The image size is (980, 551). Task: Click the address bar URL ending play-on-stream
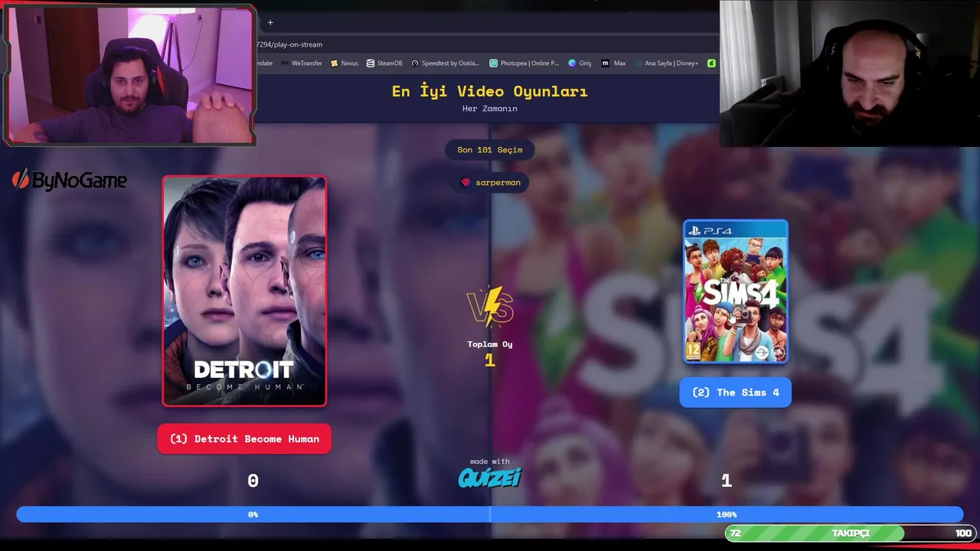pyautogui.click(x=289, y=44)
